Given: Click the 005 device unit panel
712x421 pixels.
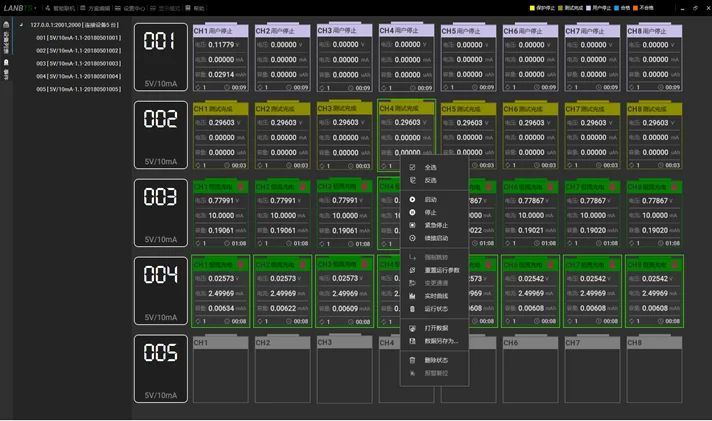Looking at the screenshot, I should pos(160,368).
